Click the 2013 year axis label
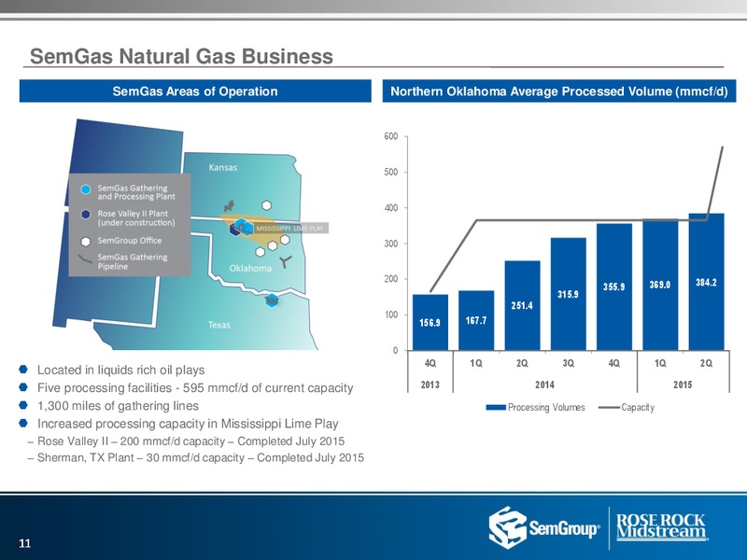 tap(430, 385)
